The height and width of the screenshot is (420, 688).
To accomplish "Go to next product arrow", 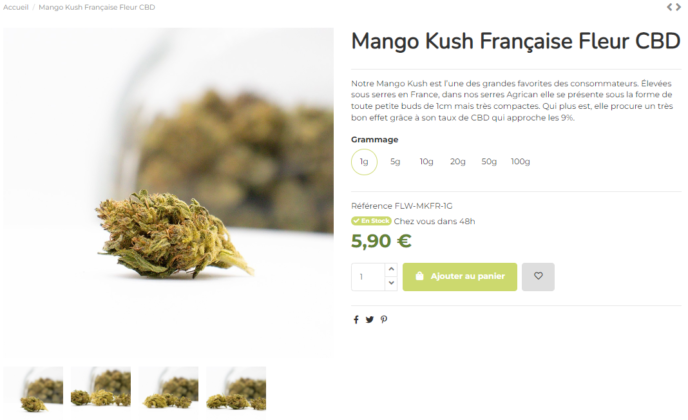I will click(678, 7).
